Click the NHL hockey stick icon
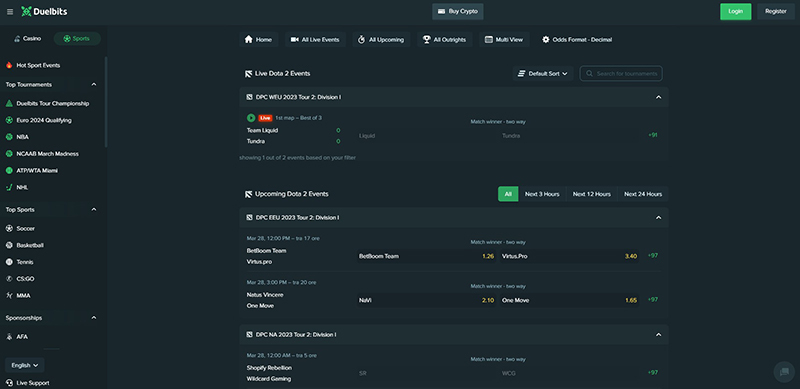The height and width of the screenshot is (389, 800). coord(9,187)
